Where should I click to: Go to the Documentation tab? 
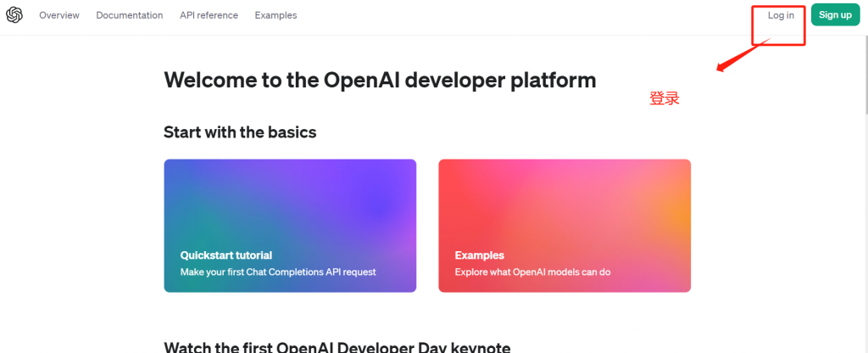pos(130,15)
